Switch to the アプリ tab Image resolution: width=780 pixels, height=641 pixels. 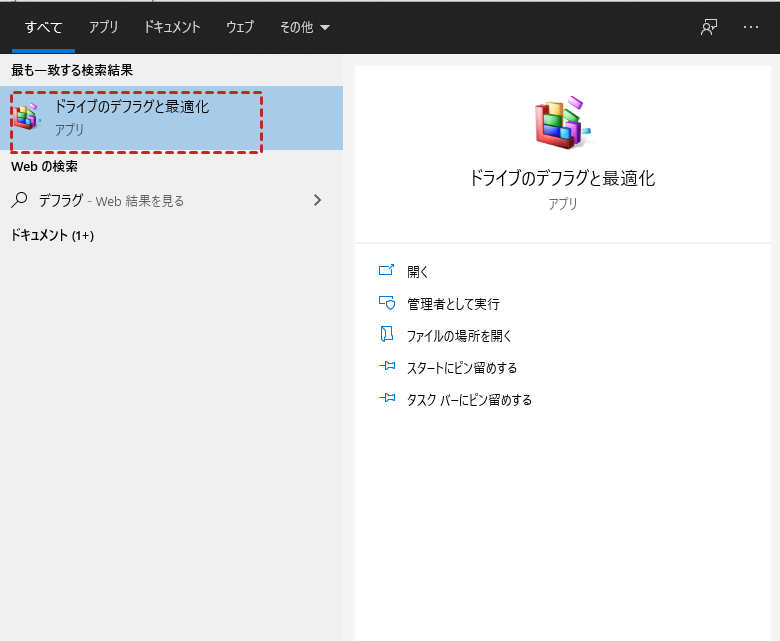click(103, 27)
